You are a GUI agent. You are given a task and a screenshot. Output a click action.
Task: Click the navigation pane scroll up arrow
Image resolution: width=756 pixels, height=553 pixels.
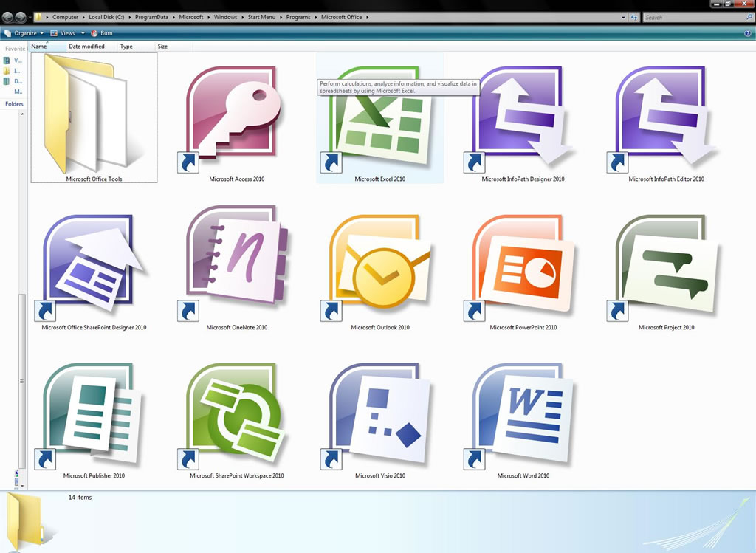[22, 114]
